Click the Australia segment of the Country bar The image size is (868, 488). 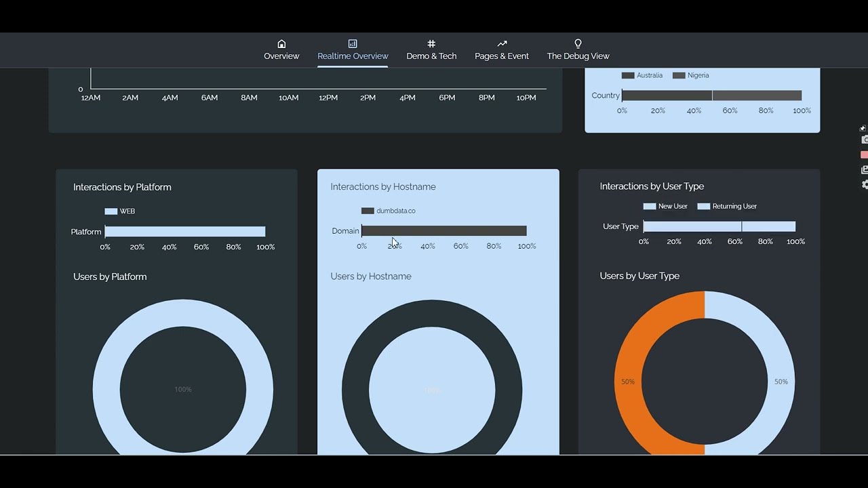667,96
